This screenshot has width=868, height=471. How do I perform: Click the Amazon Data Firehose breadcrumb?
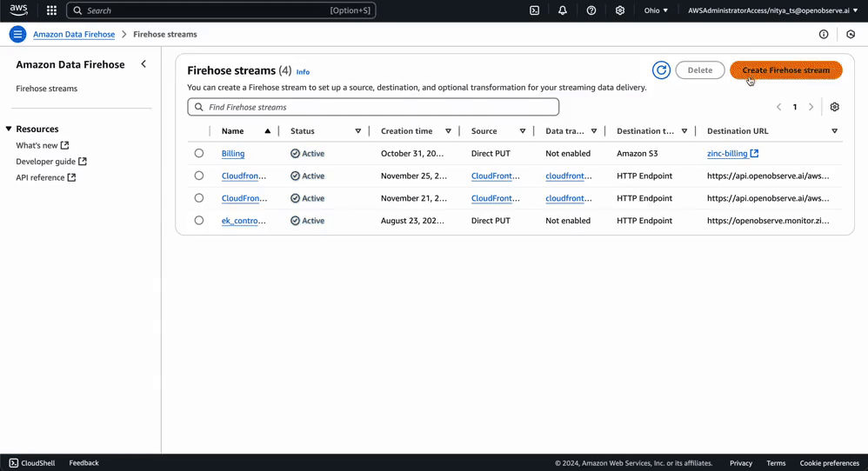74,34
